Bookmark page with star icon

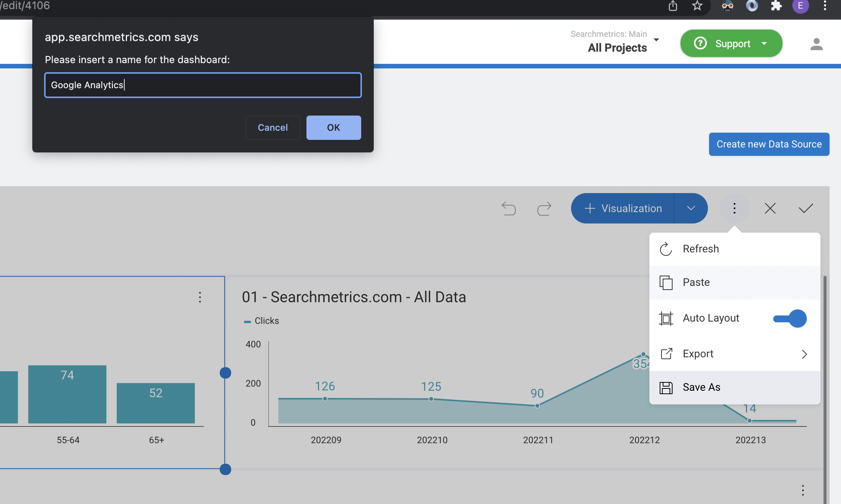click(697, 6)
